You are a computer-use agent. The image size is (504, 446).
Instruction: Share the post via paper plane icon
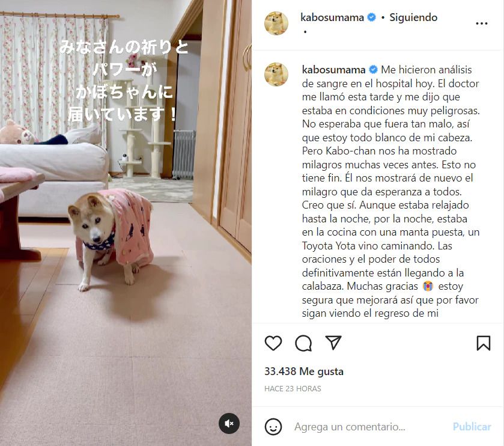333,343
